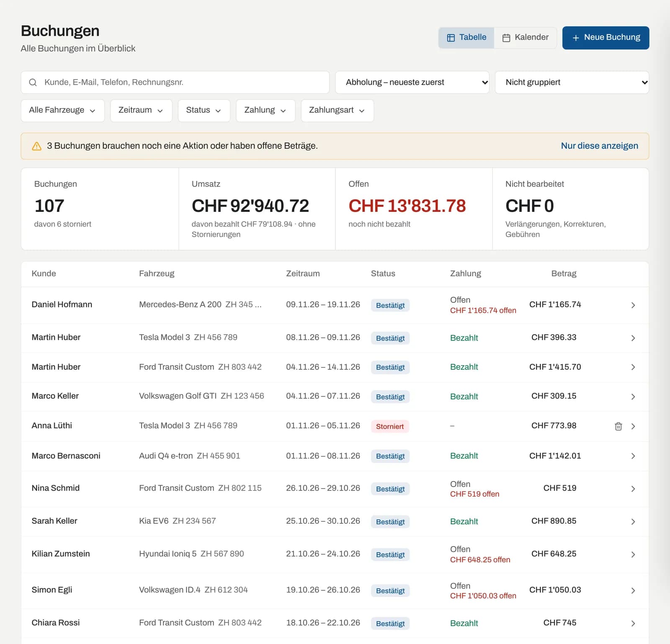Open Marco Keller booking chevron
This screenshot has height=644, width=670.
point(633,397)
